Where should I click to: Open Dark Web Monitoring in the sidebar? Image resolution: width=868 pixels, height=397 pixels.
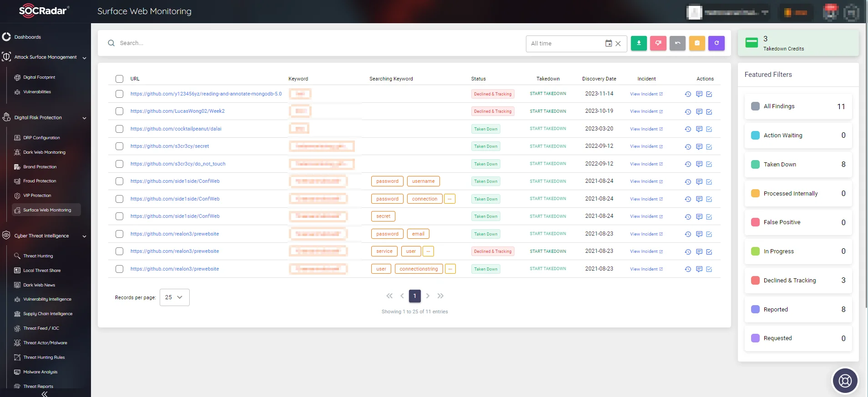click(45, 152)
